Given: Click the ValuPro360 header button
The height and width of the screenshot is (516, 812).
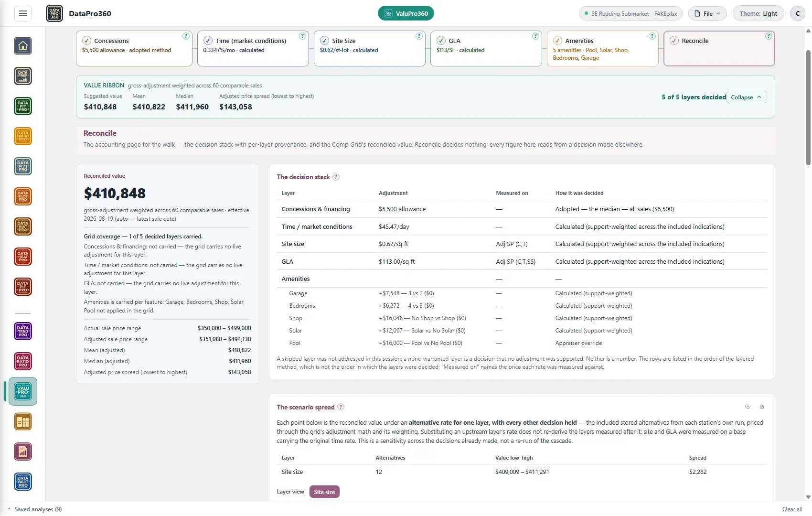Looking at the screenshot, I should 406,13.
